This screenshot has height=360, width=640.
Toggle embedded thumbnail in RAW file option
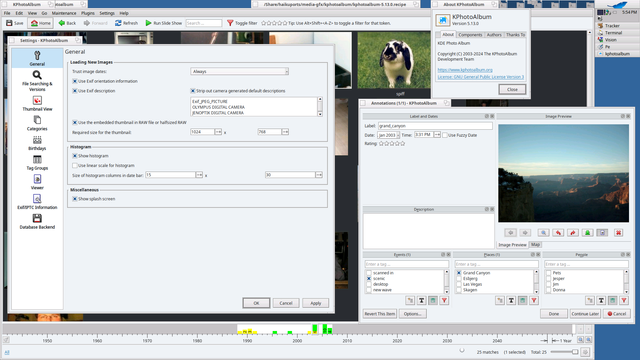click(x=75, y=122)
